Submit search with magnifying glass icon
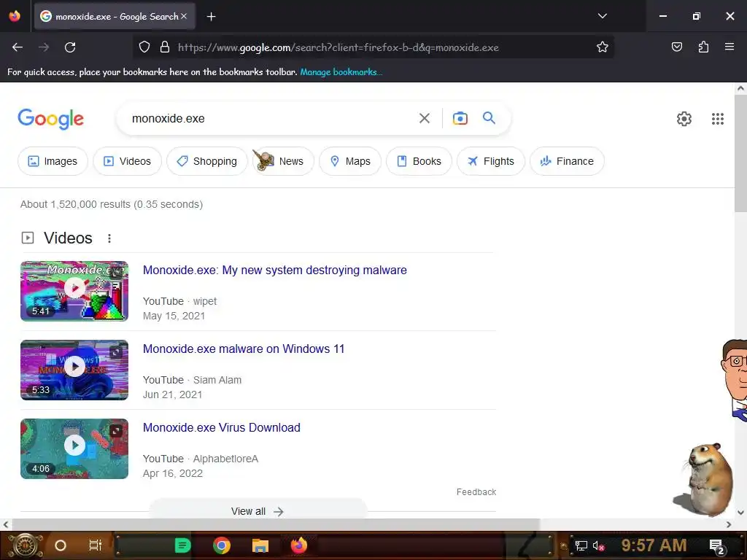 point(489,117)
